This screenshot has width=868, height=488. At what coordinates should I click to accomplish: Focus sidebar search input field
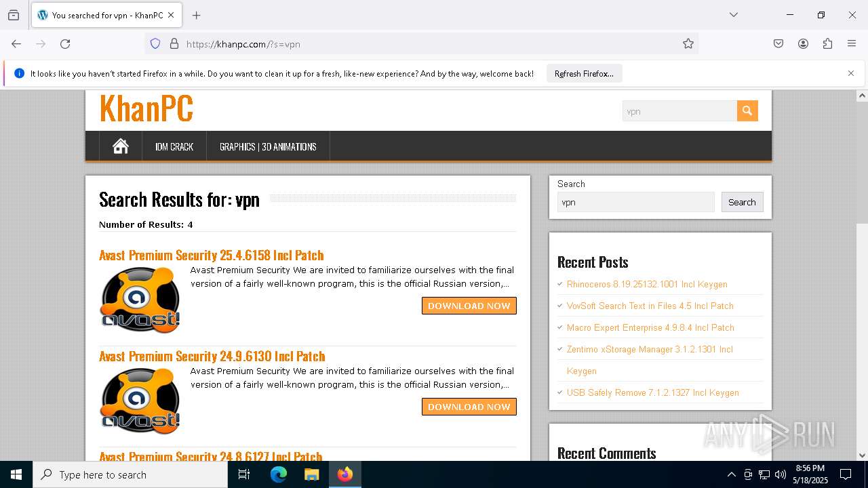tap(636, 202)
